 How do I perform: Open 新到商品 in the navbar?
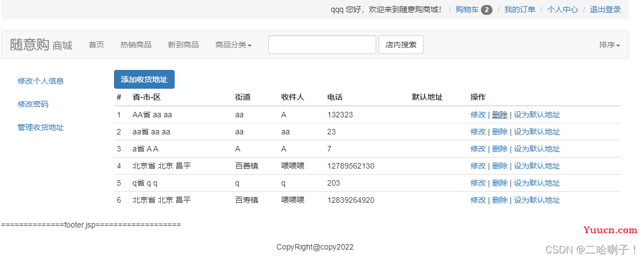183,45
